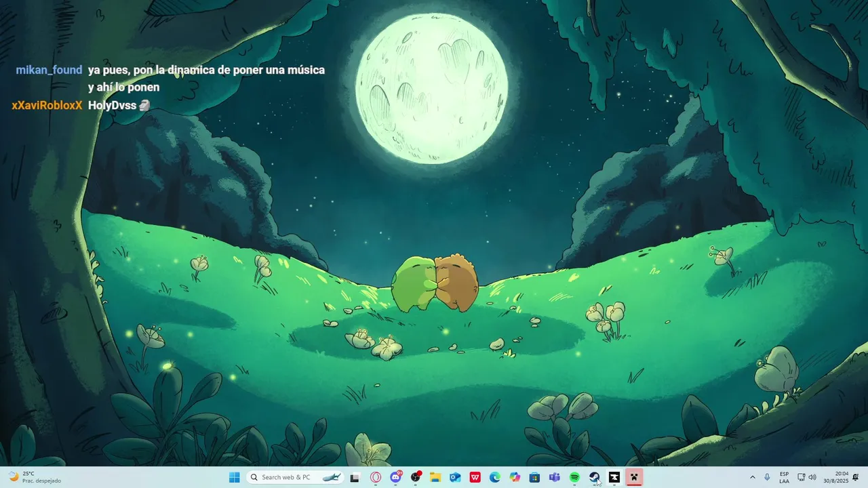Open Copilot from the taskbar
The height and width of the screenshot is (488, 868).
coord(515,477)
